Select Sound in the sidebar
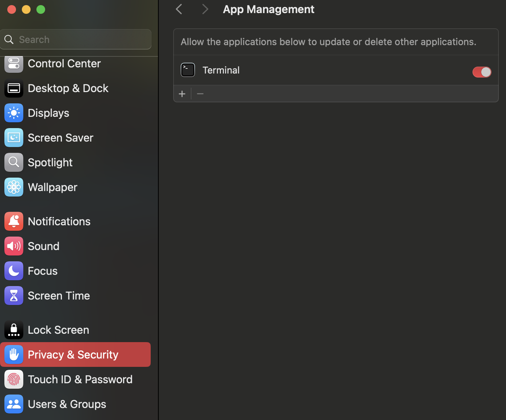 (x=75, y=246)
